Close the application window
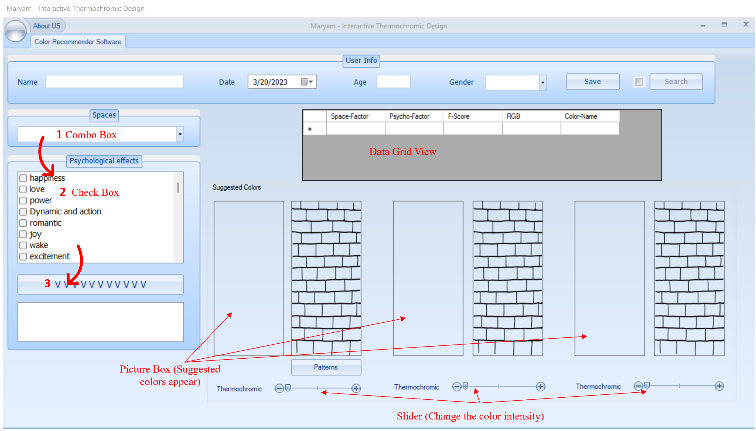The width and height of the screenshot is (756, 431). tap(745, 25)
